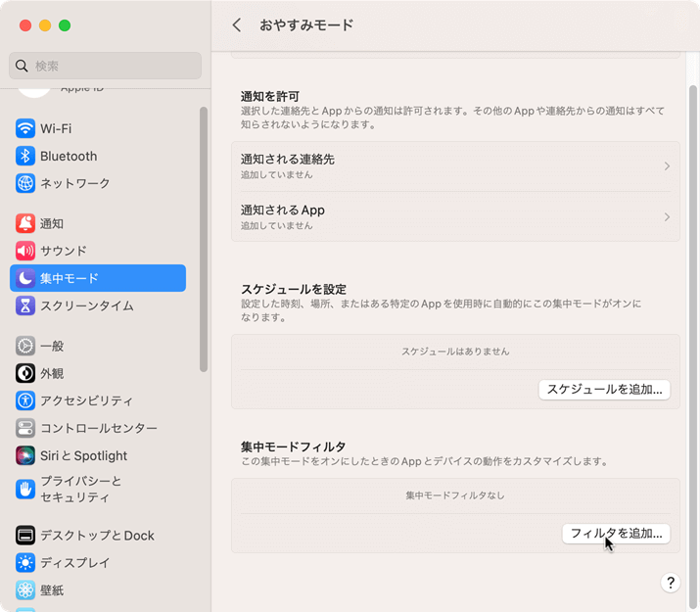Click the 検索 search field
This screenshot has height=612, width=700.
[x=106, y=66]
